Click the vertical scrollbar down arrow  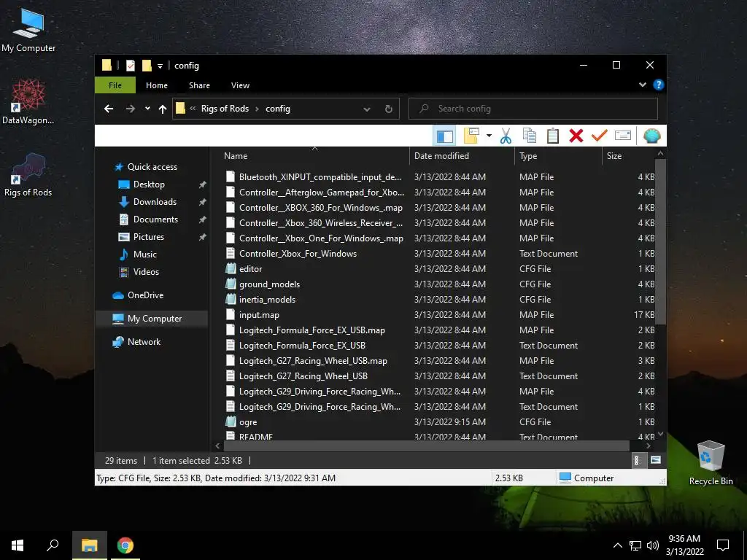660,434
